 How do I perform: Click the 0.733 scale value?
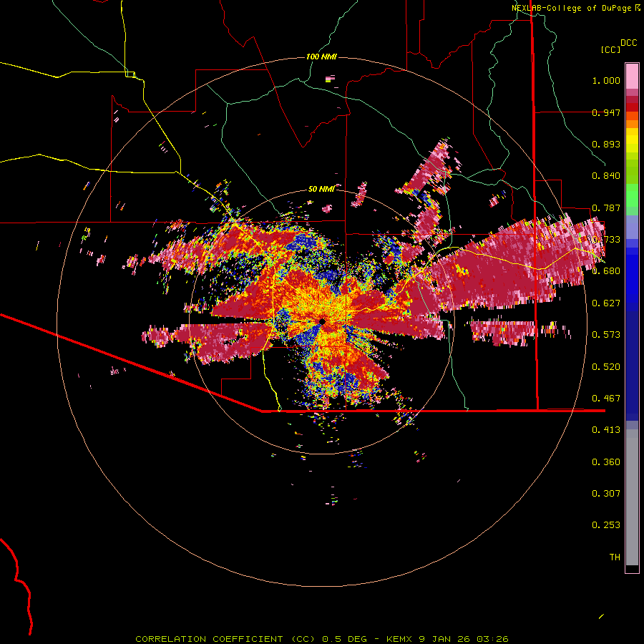[606, 240]
